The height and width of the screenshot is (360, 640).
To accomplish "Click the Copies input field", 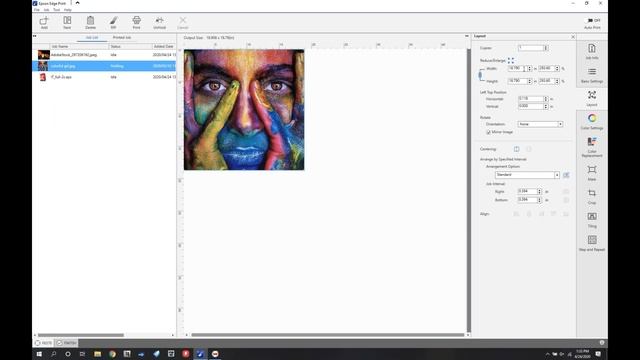I will (x=531, y=48).
